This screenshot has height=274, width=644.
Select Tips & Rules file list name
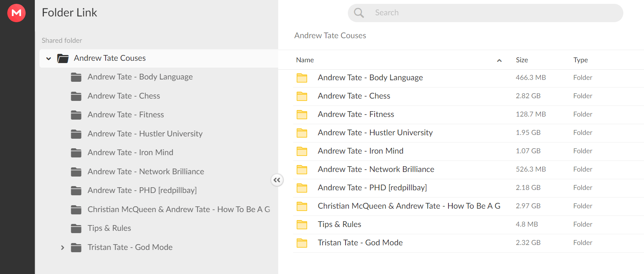tap(339, 224)
